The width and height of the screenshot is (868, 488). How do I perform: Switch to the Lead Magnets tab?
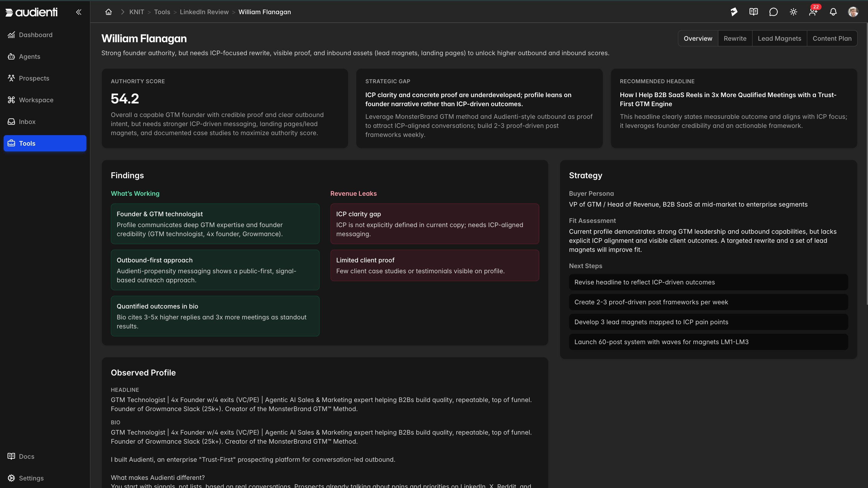point(779,38)
